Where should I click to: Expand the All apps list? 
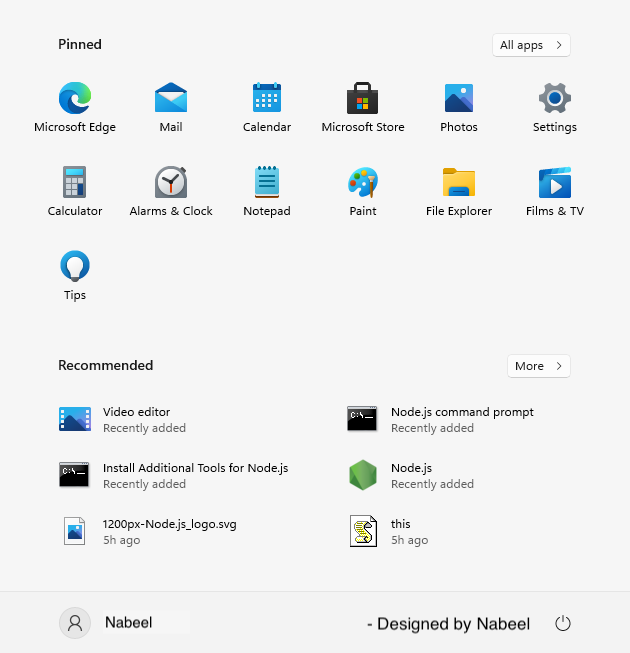[x=531, y=45]
